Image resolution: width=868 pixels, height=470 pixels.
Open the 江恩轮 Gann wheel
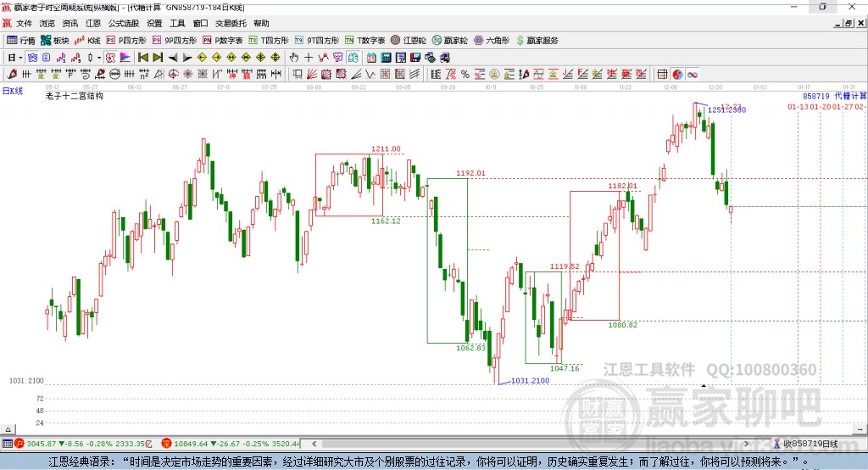pyautogui.click(x=409, y=41)
